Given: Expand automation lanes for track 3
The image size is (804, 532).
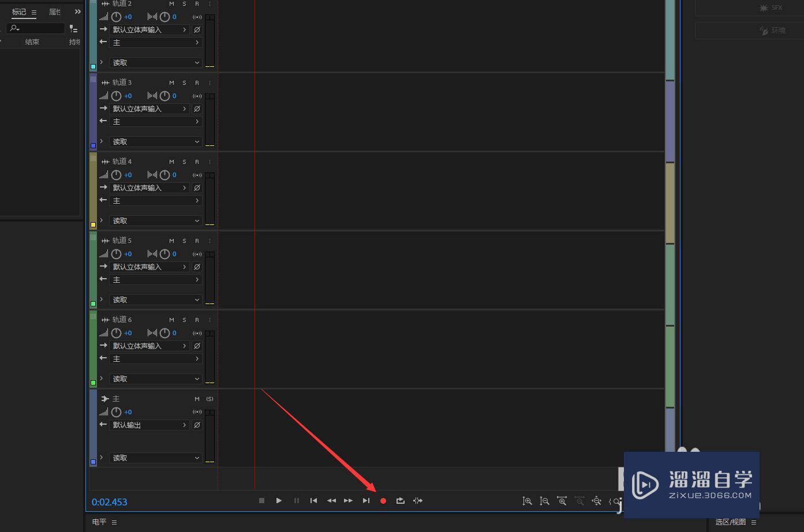Looking at the screenshot, I should pos(102,141).
